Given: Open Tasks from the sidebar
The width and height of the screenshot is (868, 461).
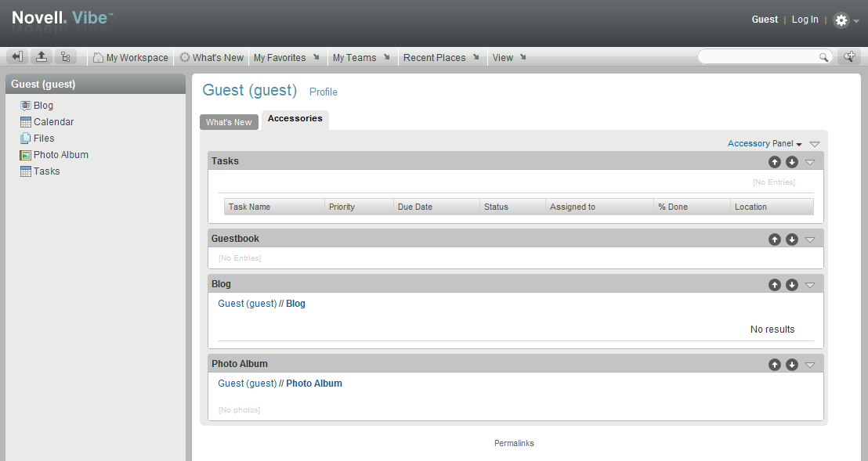Looking at the screenshot, I should point(45,171).
